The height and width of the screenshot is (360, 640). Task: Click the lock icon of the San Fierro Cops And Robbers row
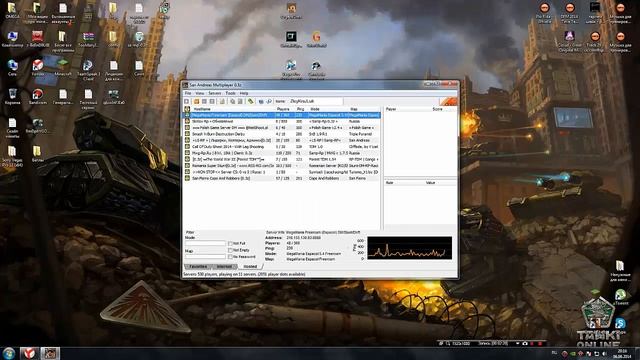pos(187,178)
